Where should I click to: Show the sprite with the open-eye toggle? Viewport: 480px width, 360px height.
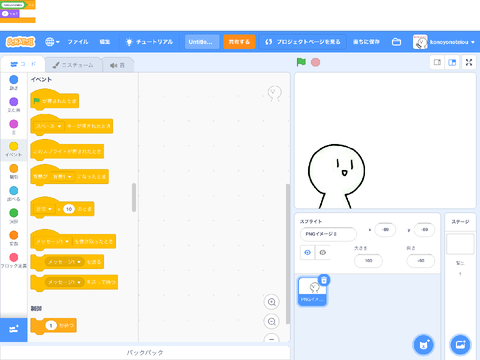(x=307, y=252)
